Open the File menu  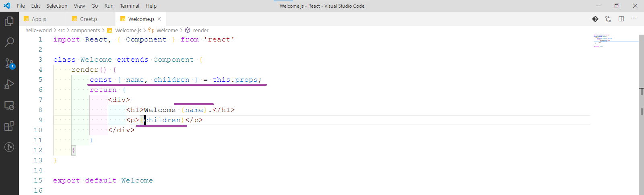21,6
